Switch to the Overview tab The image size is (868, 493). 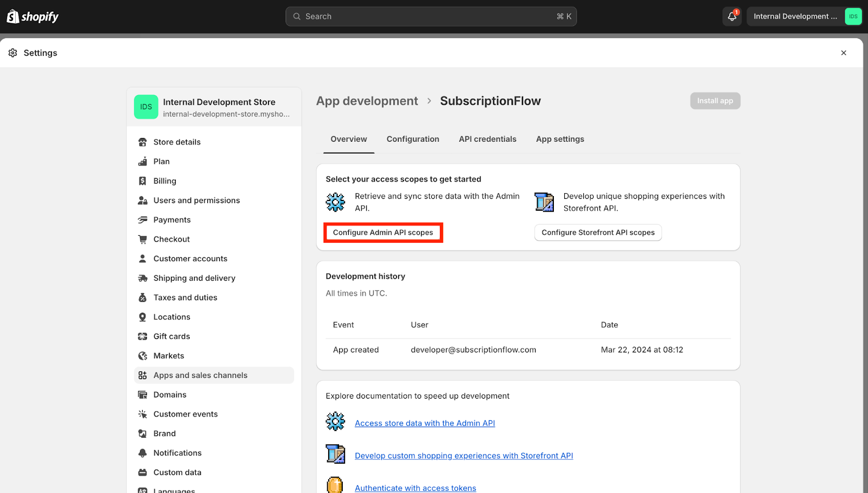click(x=349, y=139)
